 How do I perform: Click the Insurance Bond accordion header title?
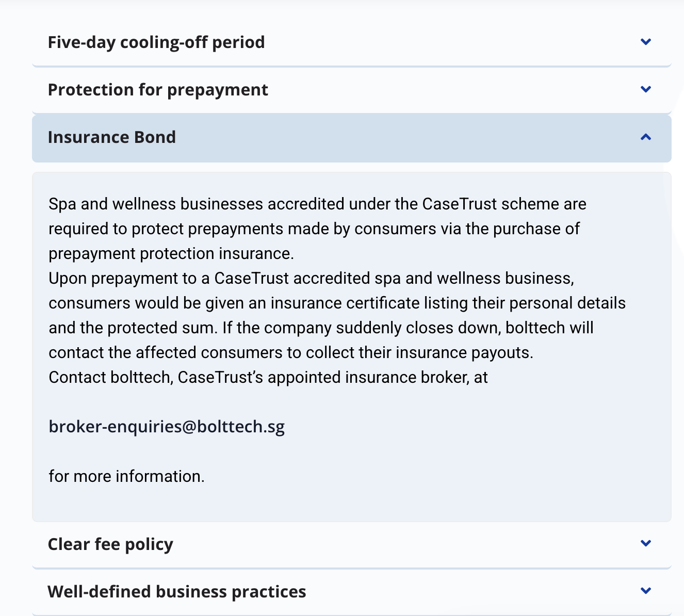(112, 137)
